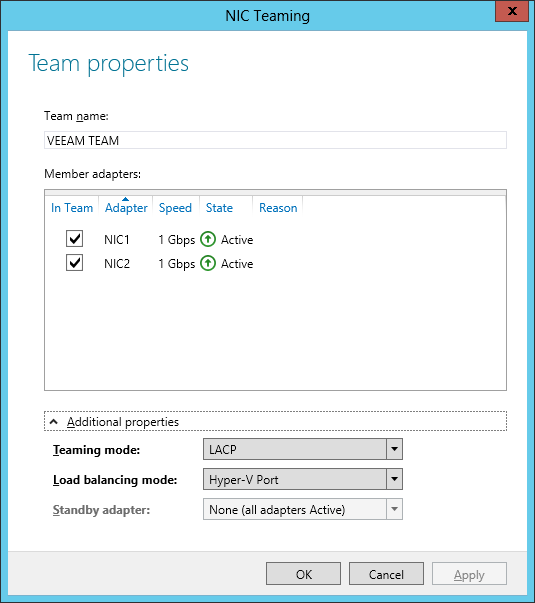
Task: Click the NIC2 row's 1 Gbps speed
Action: (x=177, y=264)
